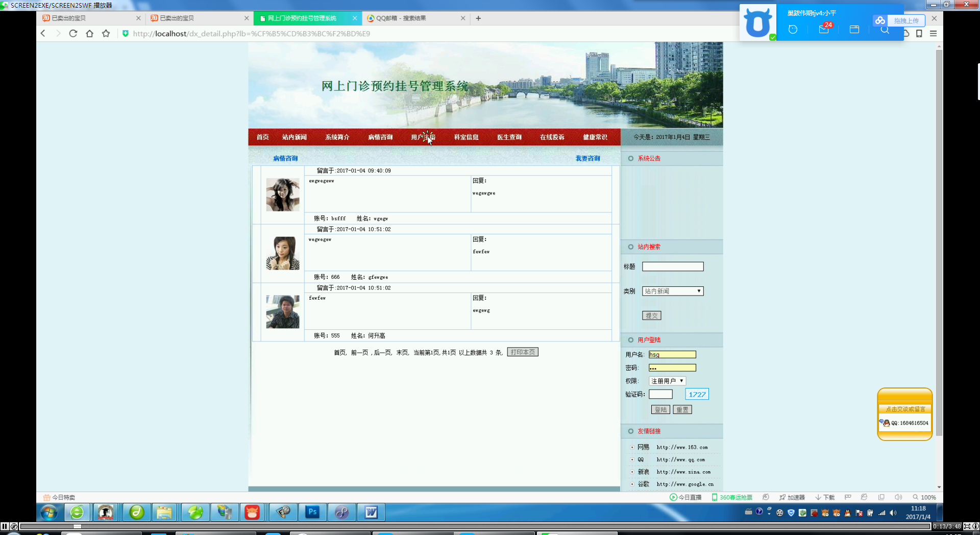This screenshot has height=535, width=980.
Task: Click the 验证码 input box
Action: (x=660, y=394)
